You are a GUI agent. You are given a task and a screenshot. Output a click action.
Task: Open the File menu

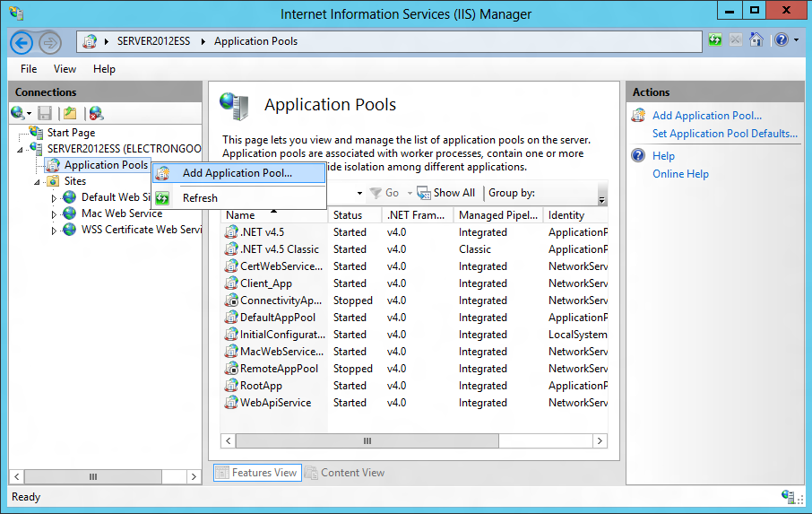29,69
